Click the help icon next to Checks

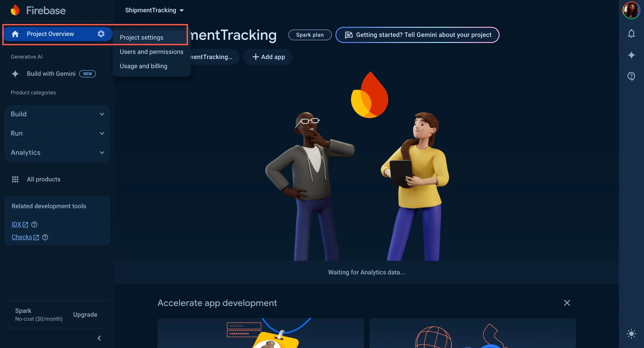coord(45,237)
